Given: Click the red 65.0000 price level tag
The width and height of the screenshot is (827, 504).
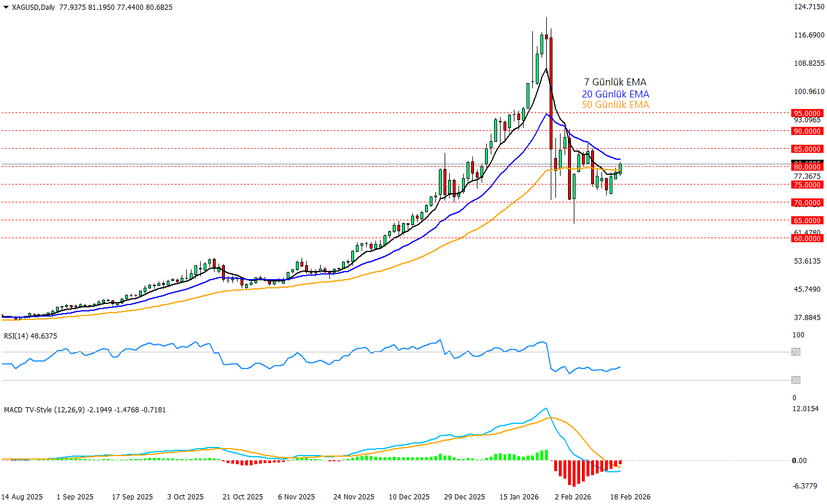Looking at the screenshot, I should [807, 221].
